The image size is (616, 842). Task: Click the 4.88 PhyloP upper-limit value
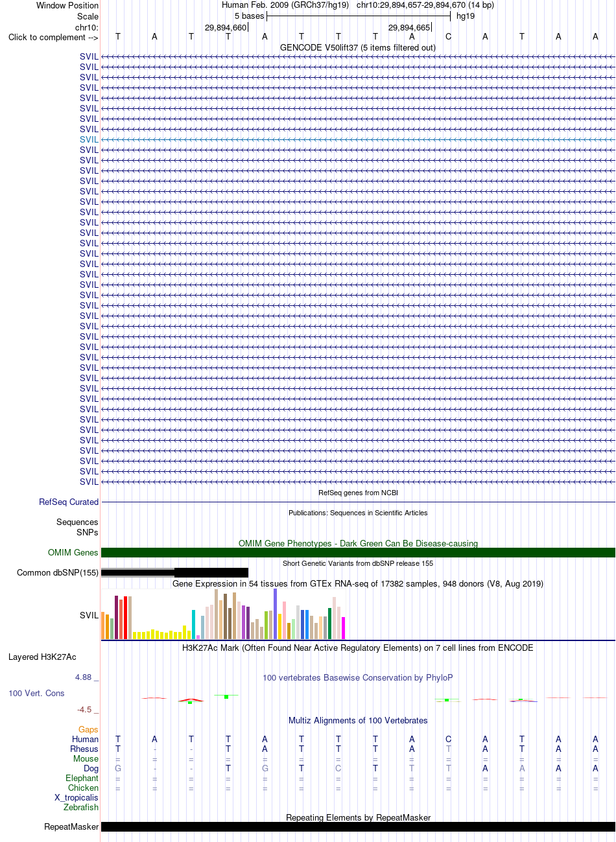point(83,677)
